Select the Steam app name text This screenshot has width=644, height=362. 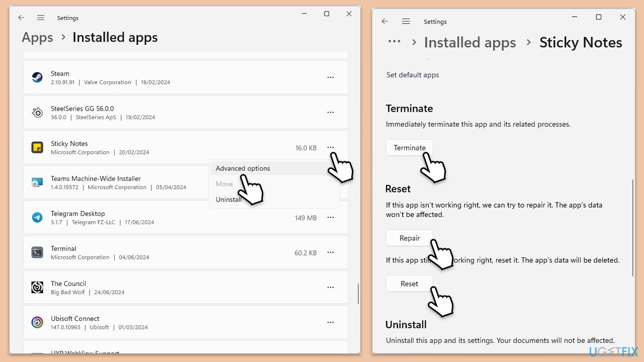[60, 73]
